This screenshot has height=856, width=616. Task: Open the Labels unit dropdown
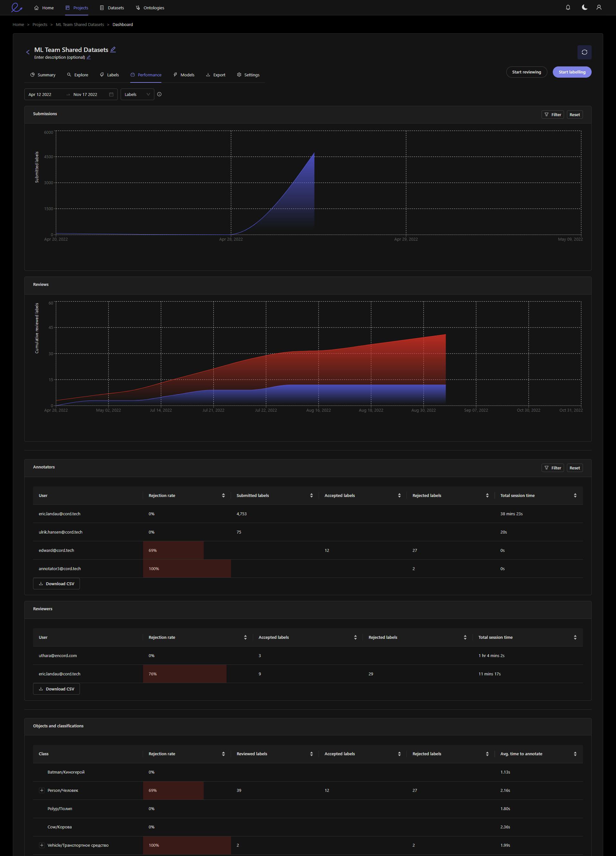click(x=137, y=94)
